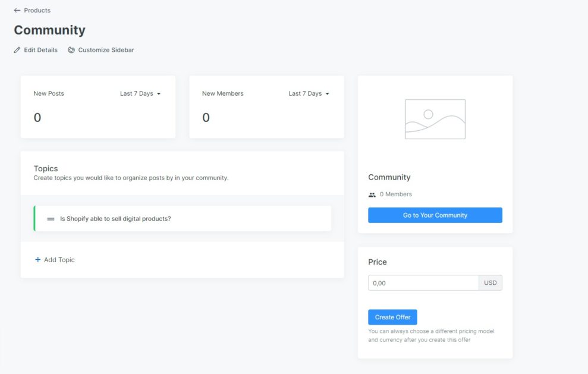Image resolution: width=588 pixels, height=374 pixels.
Task: Open the Customize Sidebar link text
Action: pos(106,50)
